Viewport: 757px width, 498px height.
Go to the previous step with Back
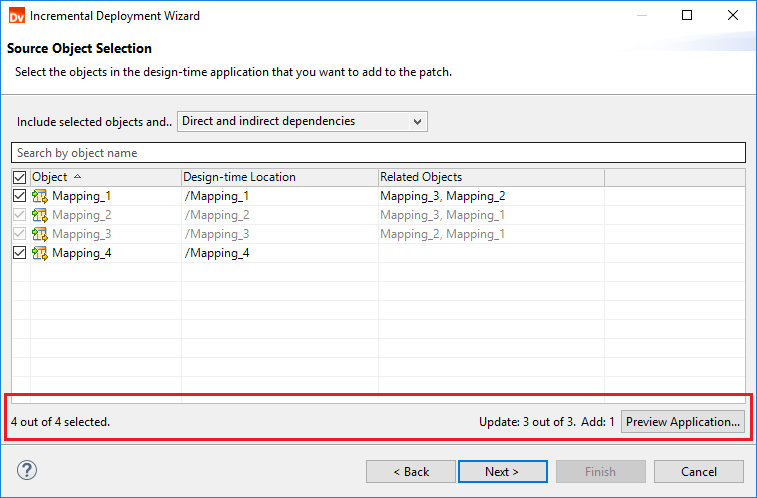[x=411, y=471]
